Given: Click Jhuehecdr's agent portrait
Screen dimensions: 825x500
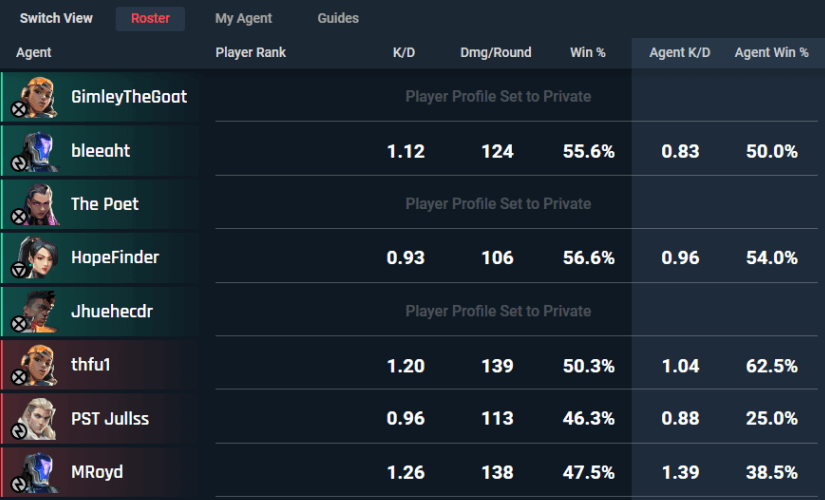Looking at the screenshot, I should click(40, 311).
